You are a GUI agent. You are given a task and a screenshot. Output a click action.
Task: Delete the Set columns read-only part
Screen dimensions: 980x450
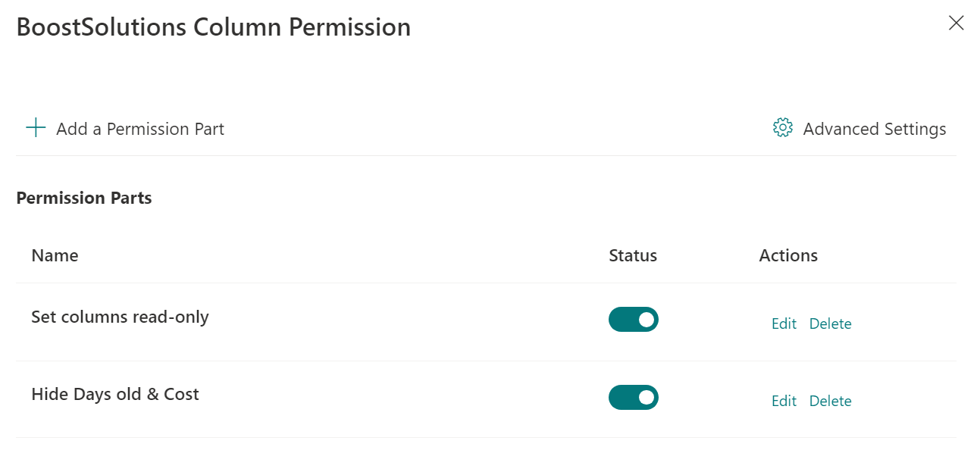[830, 323]
